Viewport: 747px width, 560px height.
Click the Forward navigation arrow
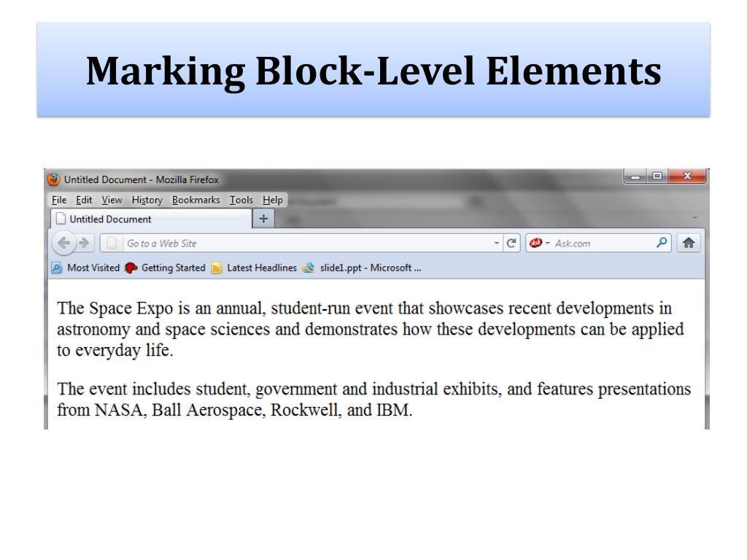click(84, 244)
